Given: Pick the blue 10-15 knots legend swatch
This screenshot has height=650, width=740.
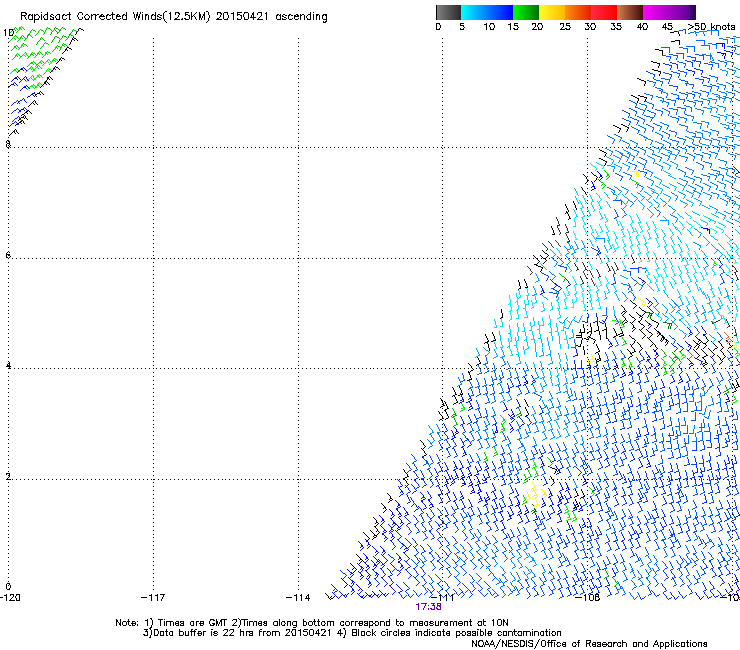Looking at the screenshot, I should [x=500, y=12].
